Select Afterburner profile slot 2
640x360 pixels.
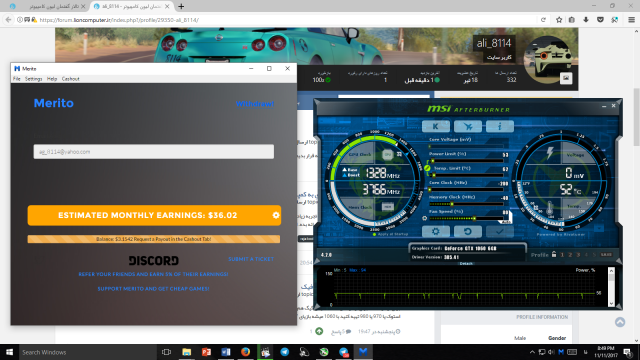coord(570,255)
